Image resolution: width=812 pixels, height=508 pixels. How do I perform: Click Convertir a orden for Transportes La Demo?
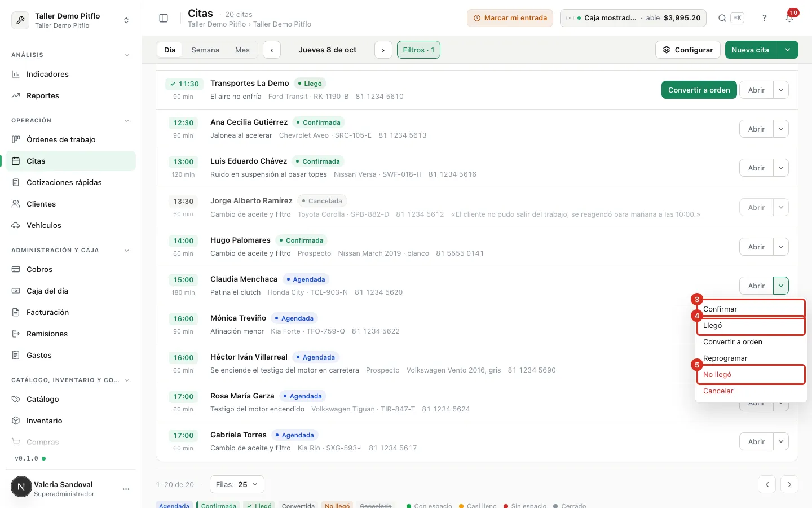699,90
